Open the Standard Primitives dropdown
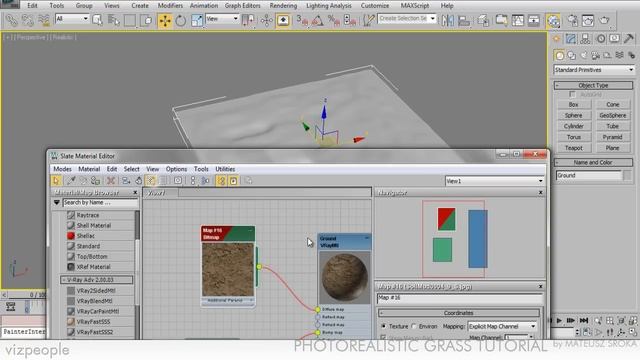The image size is (640, 360). point(593,70)
